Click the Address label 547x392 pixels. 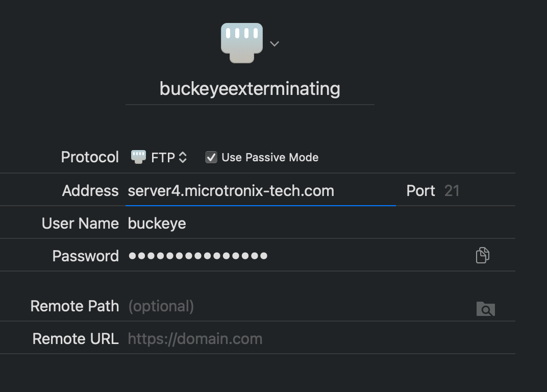(x=90, y=191)
